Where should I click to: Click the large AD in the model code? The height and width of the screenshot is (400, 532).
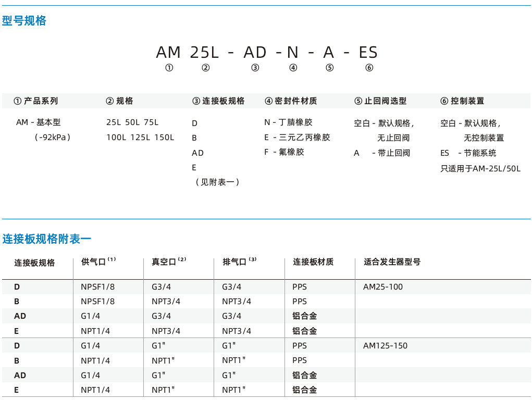click(x=255, y=53)
